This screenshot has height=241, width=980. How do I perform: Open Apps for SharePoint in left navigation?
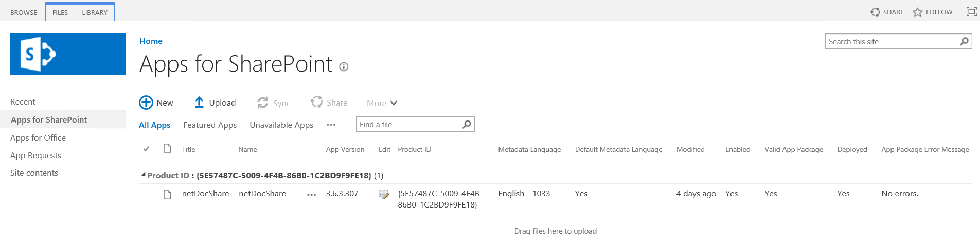tap(49, 119)
